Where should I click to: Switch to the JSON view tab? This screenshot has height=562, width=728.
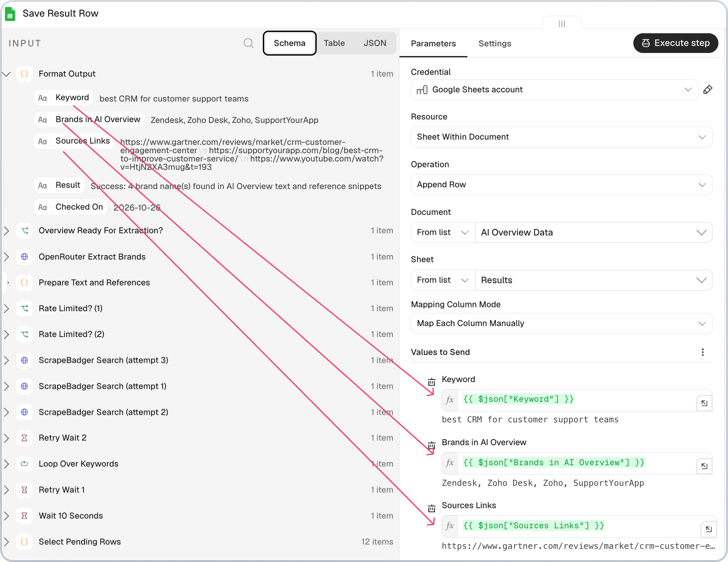[375, 43]
